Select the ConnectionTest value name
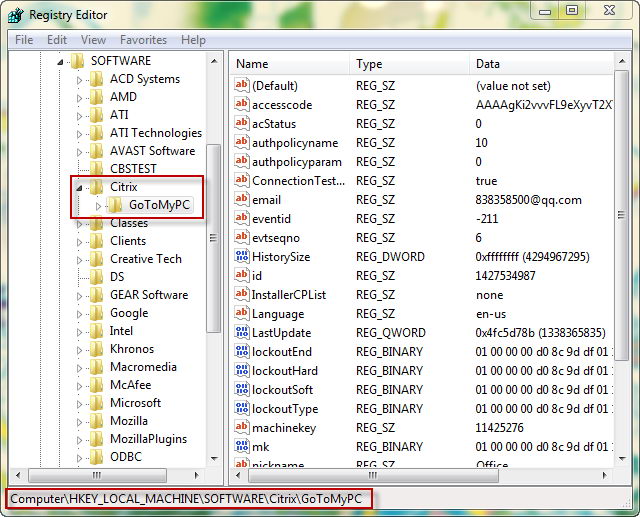Viewport: 640px width, 517px height. 298,181
